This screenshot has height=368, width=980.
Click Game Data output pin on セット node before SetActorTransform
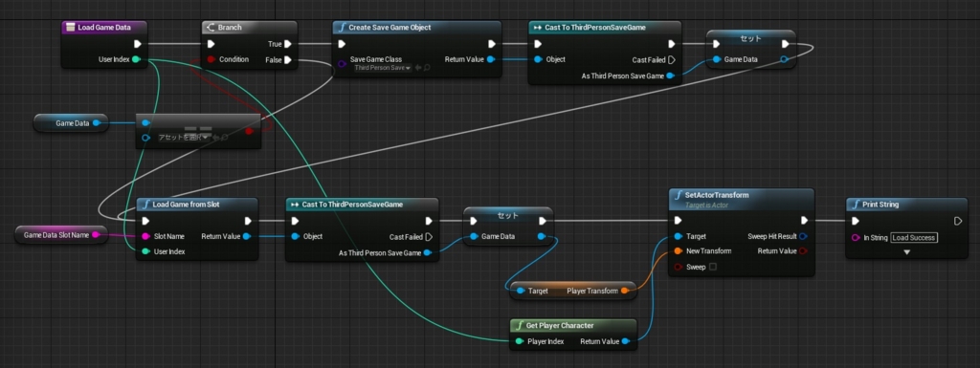point(542,236)
